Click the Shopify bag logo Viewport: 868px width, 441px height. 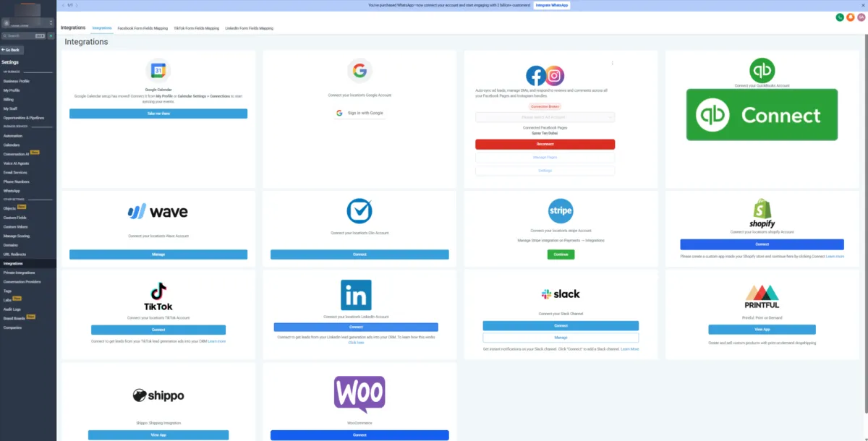pos(762,213)
